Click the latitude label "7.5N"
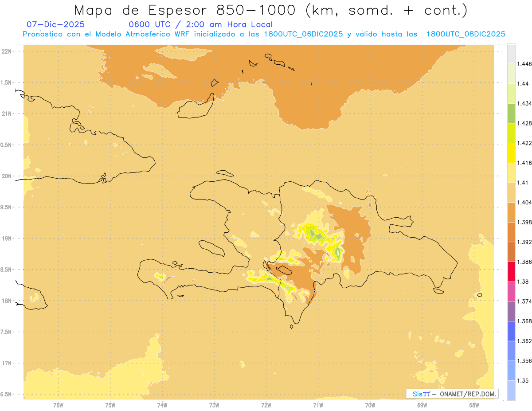 tap(6, 332)
